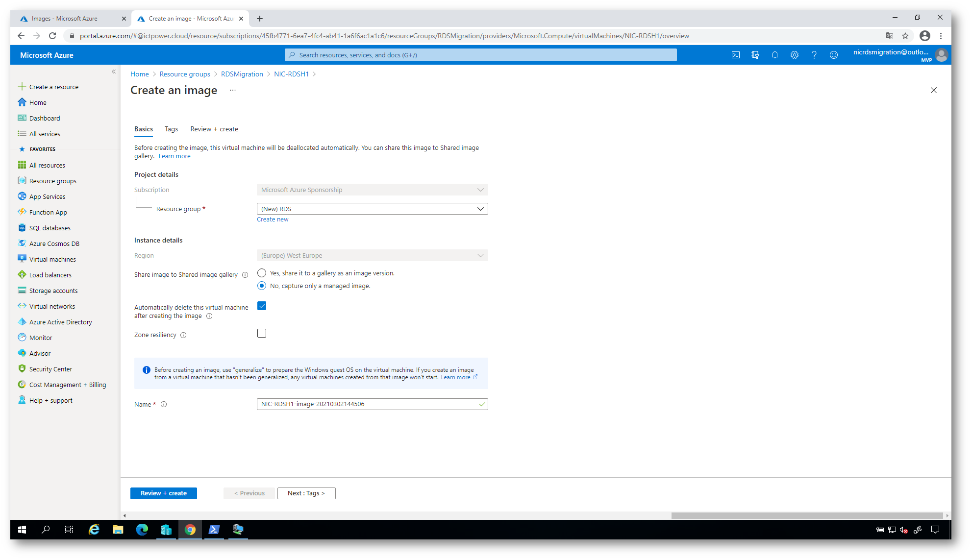Bookmark this page with the star icon
Image resolution: width=972 pixels, height=560 pixels.
(x=905, y=36)
